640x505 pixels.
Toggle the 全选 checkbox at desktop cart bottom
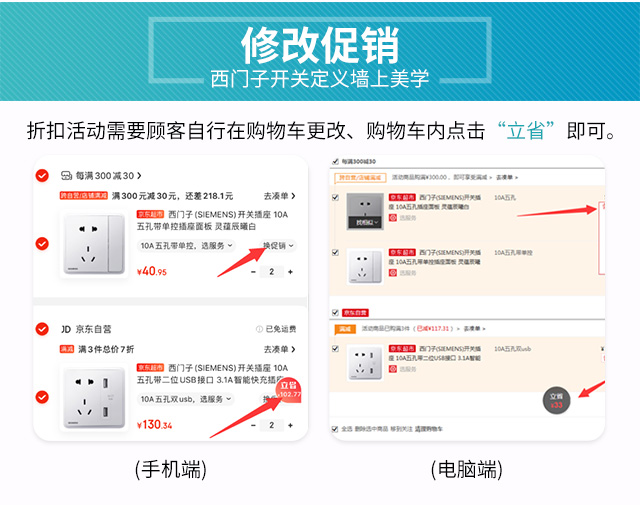click(335, 429)
